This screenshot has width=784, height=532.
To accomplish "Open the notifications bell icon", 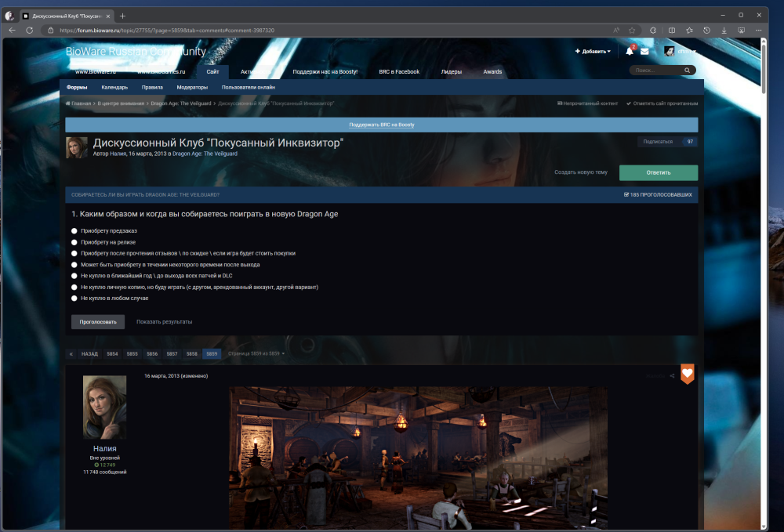I will point(629,52).
